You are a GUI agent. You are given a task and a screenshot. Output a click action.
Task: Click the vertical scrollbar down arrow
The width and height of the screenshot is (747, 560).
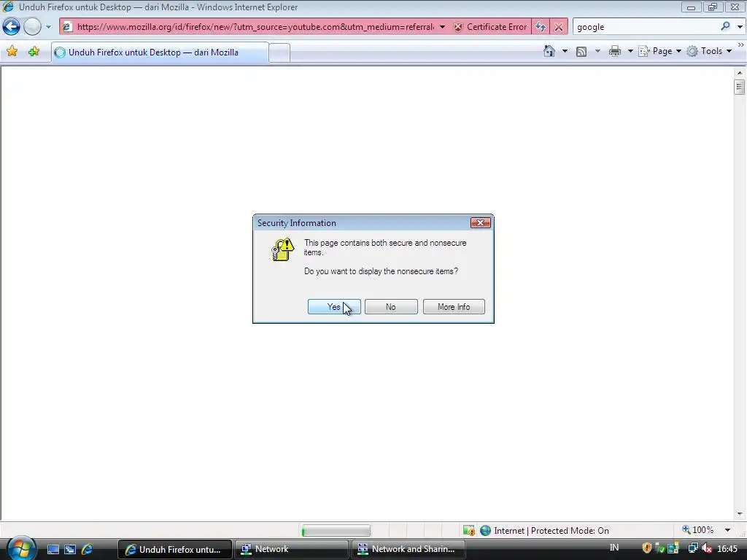[740, 514]
